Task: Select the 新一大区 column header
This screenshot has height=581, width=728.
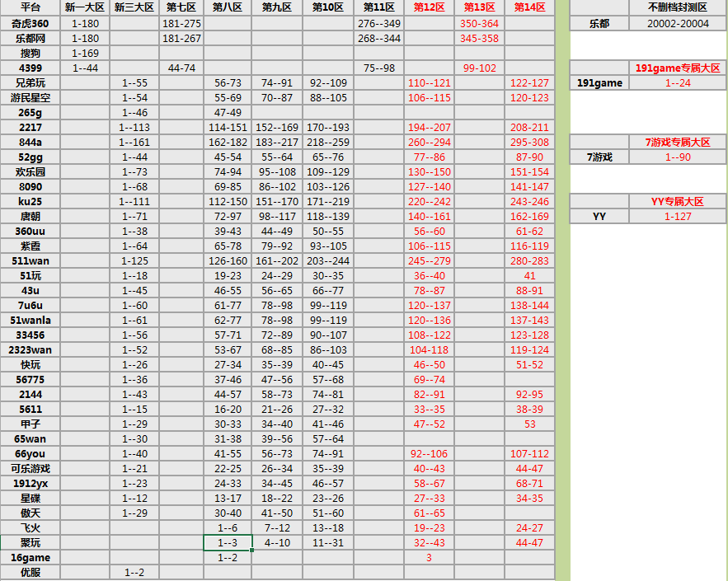Action: [x=85, y=7]
